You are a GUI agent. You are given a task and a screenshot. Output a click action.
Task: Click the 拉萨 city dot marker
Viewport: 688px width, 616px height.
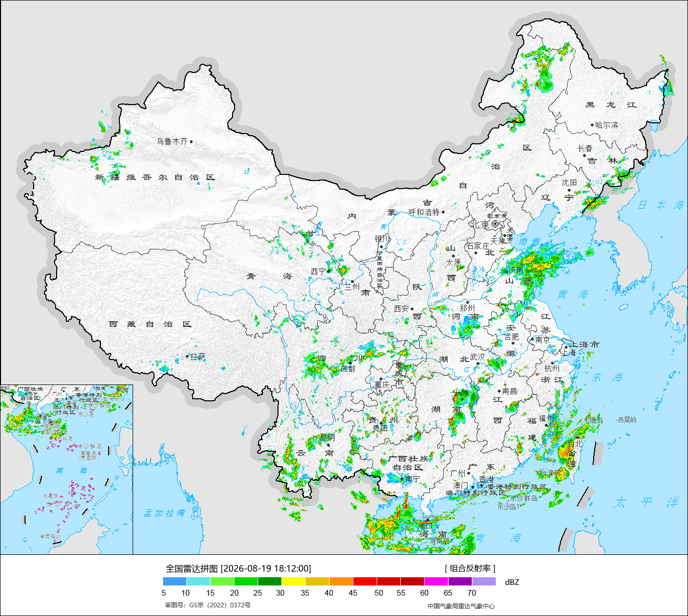coord(188,356)
